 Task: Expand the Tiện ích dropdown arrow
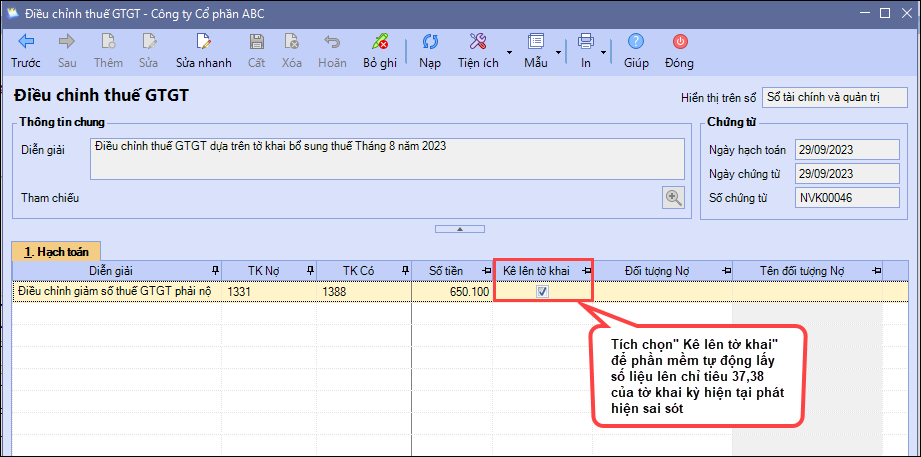[509, 51]
